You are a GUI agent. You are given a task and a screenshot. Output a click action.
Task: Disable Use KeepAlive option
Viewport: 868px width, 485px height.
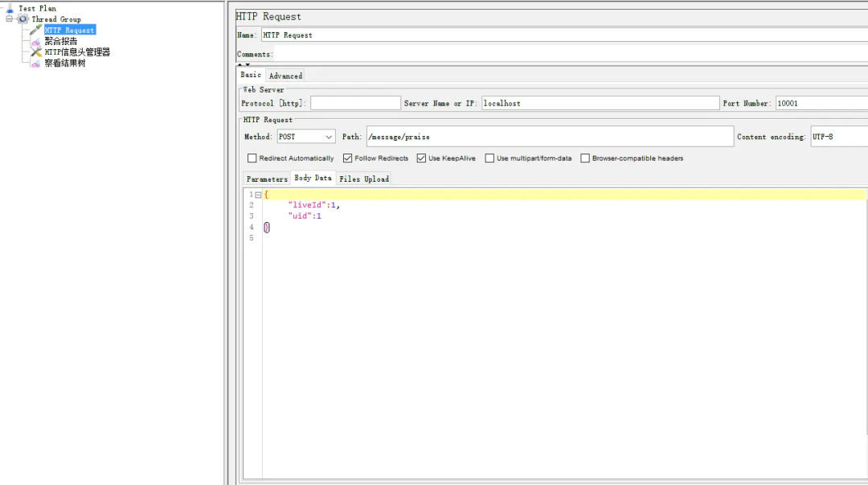[x=421, y=158]
